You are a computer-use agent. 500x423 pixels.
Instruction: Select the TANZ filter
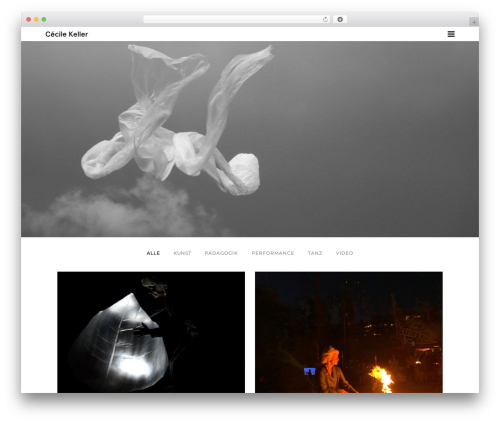tap(315, 253)
